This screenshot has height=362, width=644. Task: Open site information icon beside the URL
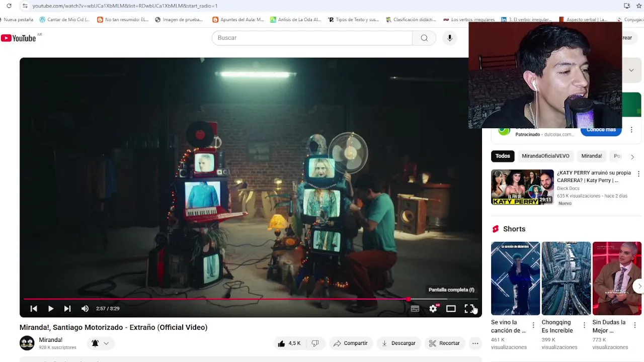(25, 6)
